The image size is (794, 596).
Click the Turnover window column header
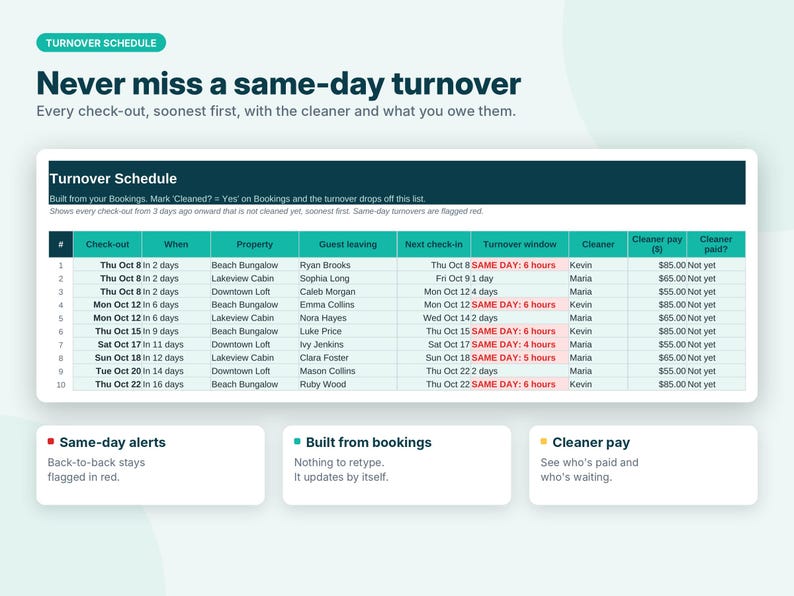[520, 244]
